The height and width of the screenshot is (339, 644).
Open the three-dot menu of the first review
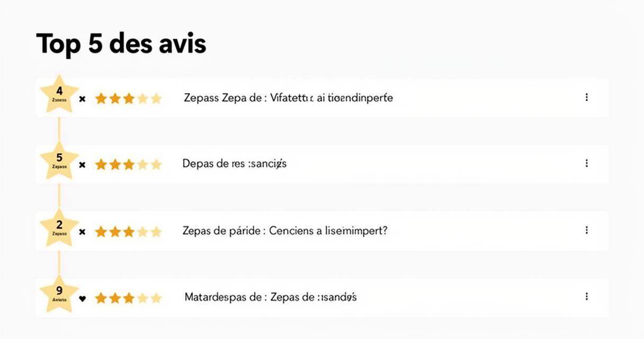click(x=586, y=97)
